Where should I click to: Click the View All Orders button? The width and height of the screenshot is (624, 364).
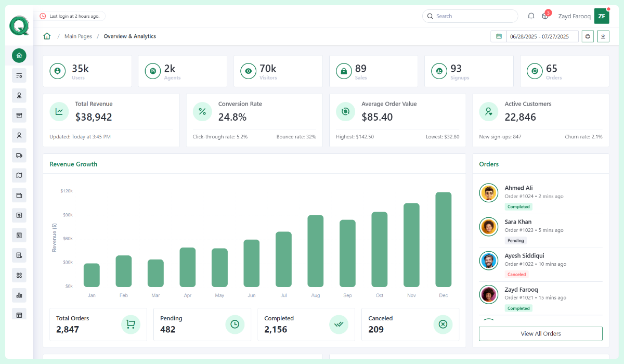540,333
